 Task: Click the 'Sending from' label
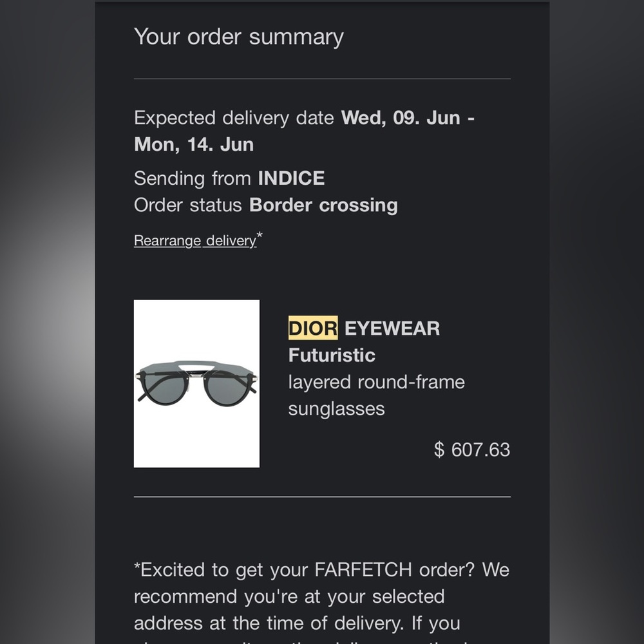[x=193, y=178]
